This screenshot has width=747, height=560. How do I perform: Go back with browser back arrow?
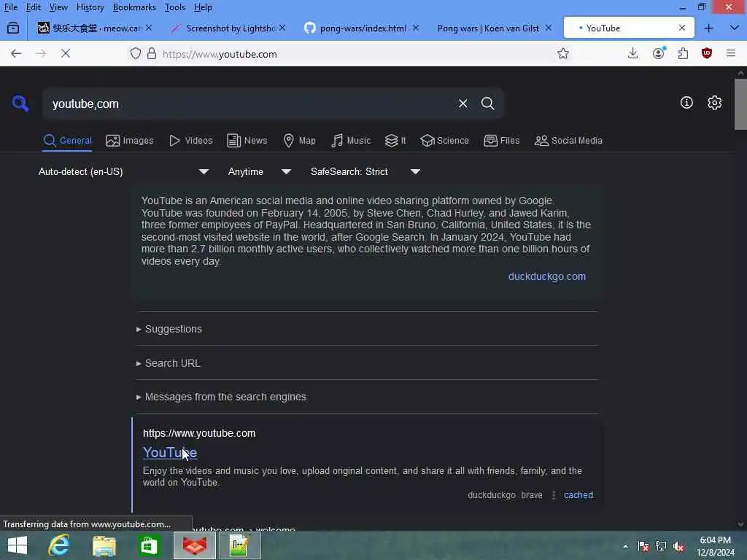click(x=16, y=54)
